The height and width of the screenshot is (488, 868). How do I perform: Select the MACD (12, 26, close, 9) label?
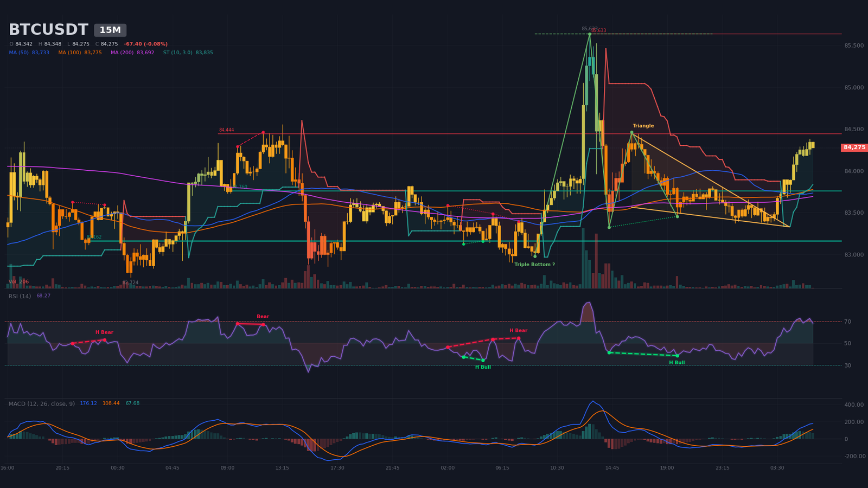42,403
